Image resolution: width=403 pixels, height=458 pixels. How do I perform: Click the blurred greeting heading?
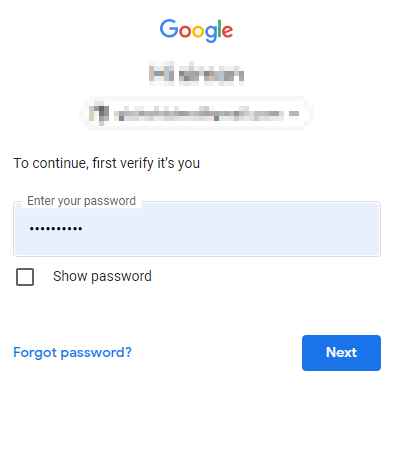tap(196, 74)
